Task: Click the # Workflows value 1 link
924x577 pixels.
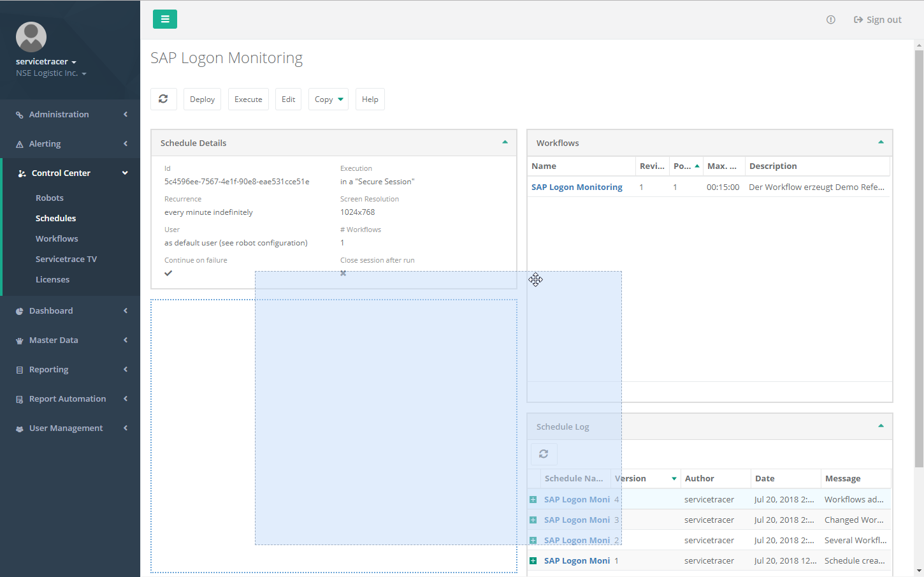Action: (x=342, y=243)
